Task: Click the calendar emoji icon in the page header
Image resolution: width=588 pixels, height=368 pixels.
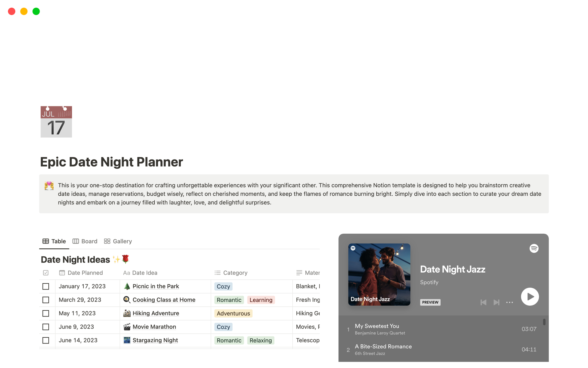Action: (x=57, y=123)
